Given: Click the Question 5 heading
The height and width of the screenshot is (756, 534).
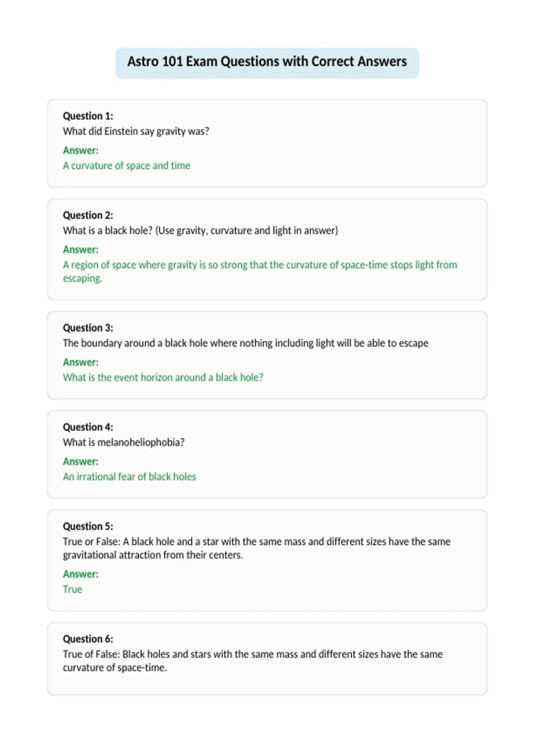Looking at the screenshot, I should (x=88, y=526).
